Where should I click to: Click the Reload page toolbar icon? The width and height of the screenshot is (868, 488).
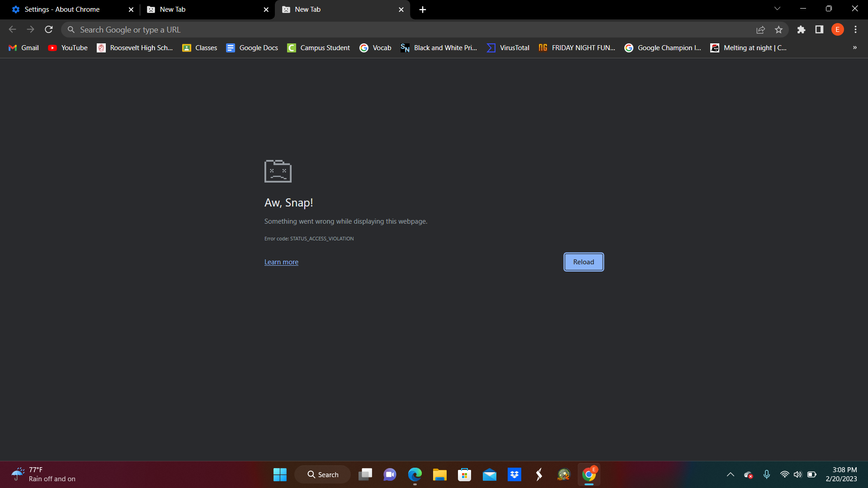point(49,30)
